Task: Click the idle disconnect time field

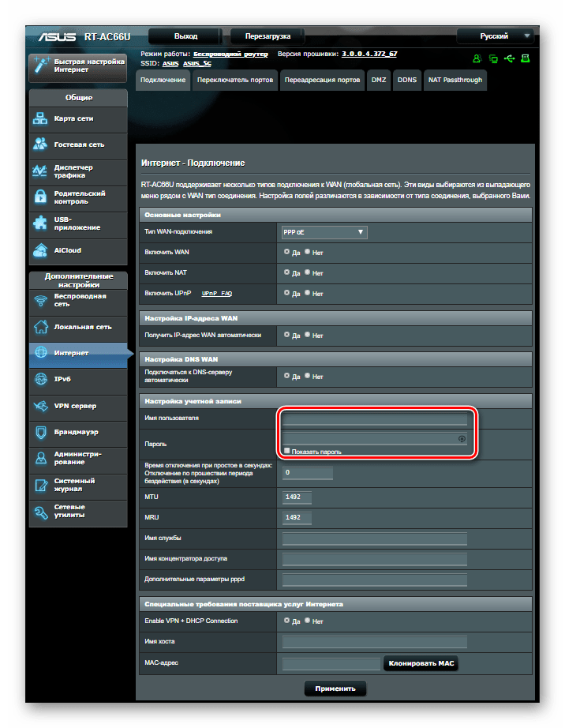Action: coord(308,473)
